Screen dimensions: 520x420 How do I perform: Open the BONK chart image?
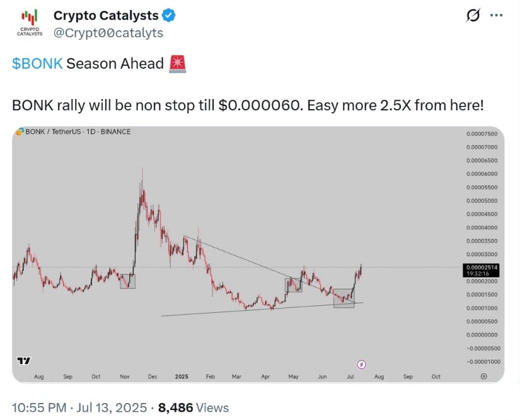click(x=258, y=254)
